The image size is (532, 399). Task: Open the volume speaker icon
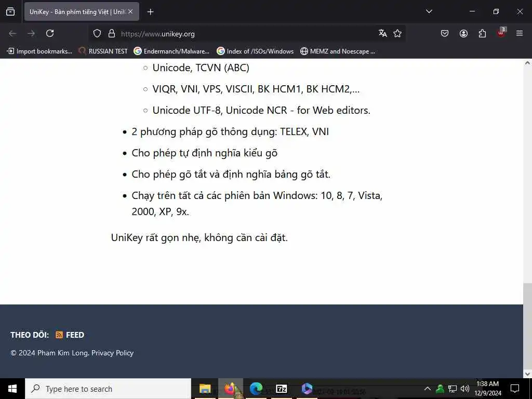click(465, 389)
